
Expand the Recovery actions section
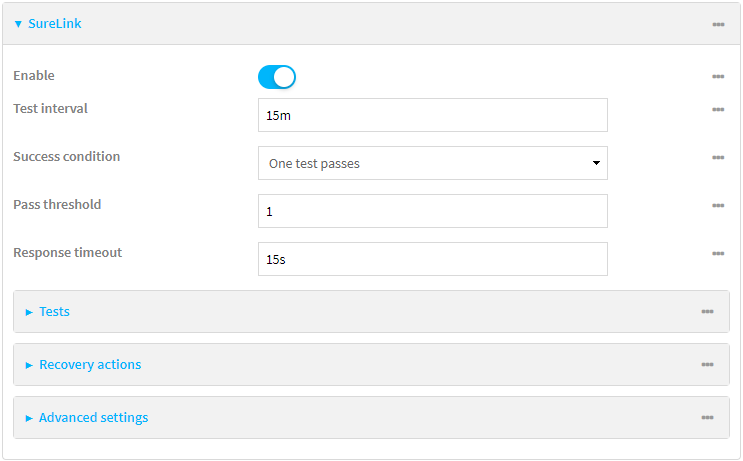[x=29, y=365]
